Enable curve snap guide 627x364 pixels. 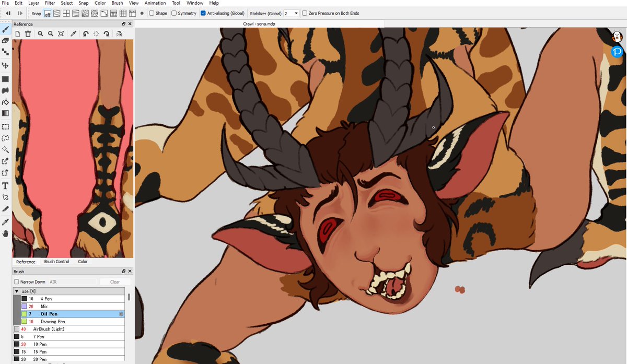104,13
